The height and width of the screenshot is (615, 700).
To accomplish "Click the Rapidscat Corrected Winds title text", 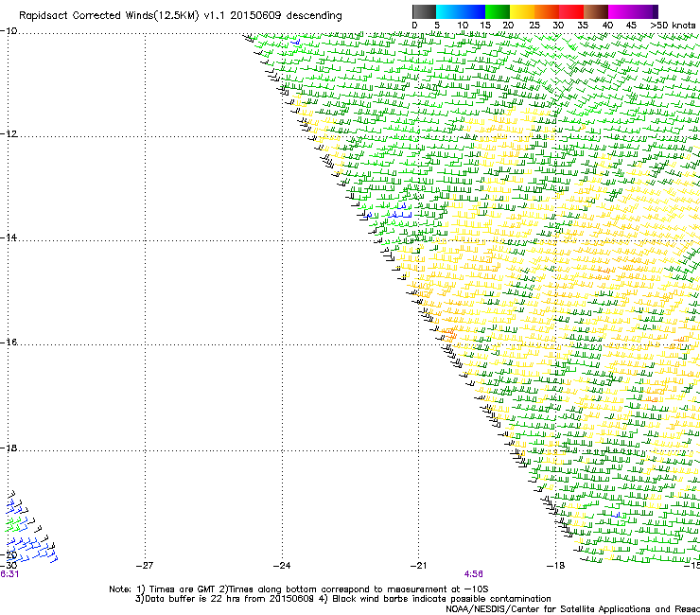I will (181, 16).
